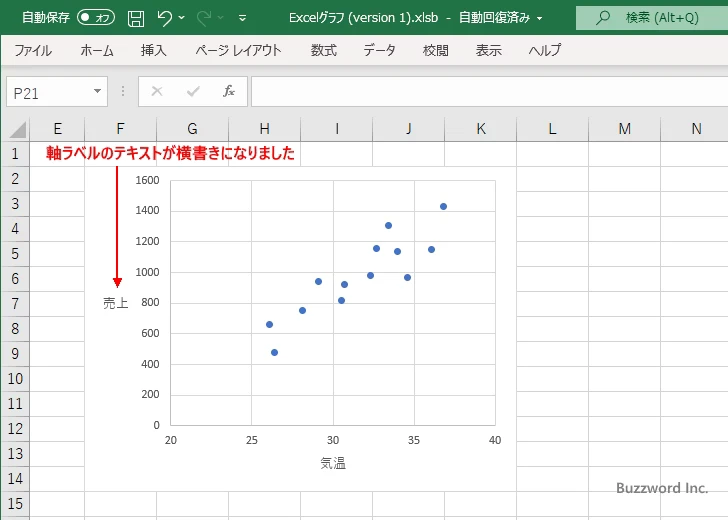Select column I header
728x520 pixels.
(x=337, y=129)
